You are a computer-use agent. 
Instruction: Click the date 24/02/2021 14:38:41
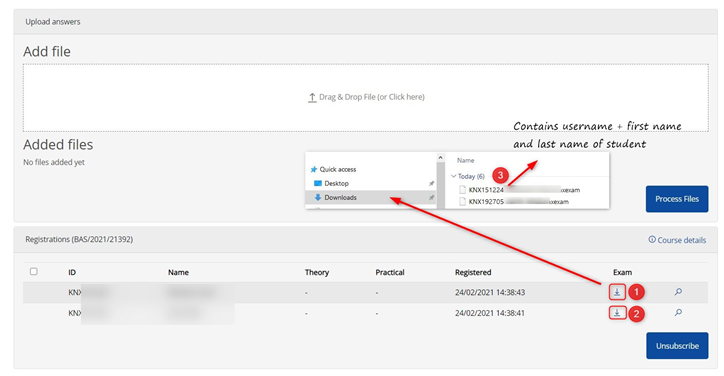(489, 313)
